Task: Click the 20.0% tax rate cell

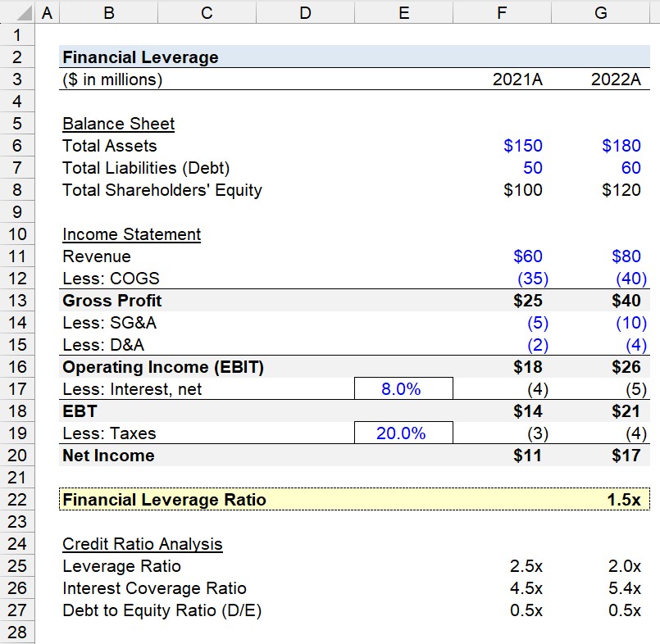Action: point(403,433)
